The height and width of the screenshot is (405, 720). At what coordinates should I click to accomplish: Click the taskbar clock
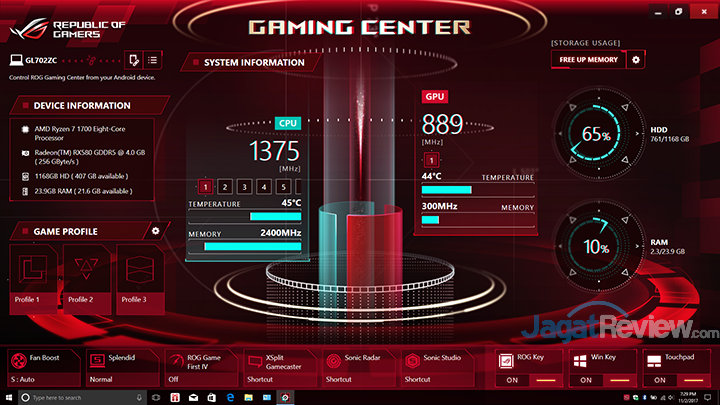687,398
